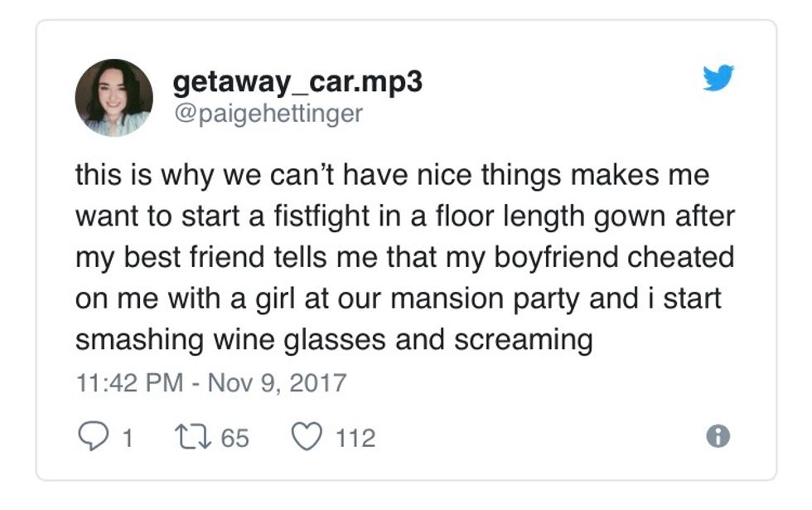Click the retweet count of 65
Screen dimensions: 812x510
point(234,437)
